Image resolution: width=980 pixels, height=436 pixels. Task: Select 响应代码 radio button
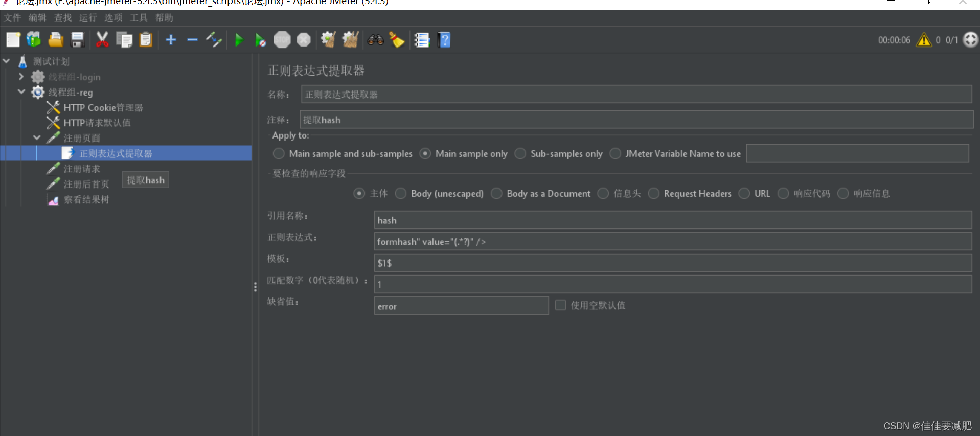coord(783,193)
